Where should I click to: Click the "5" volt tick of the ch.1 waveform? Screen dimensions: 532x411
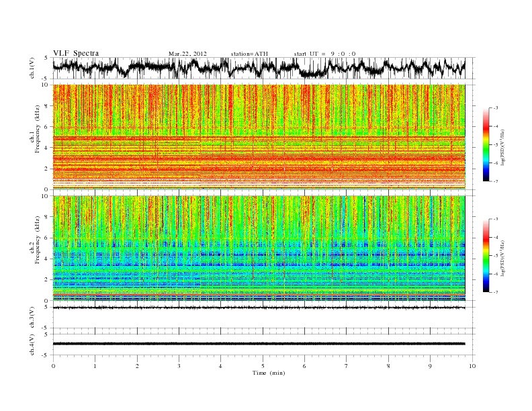pos(46,58)
